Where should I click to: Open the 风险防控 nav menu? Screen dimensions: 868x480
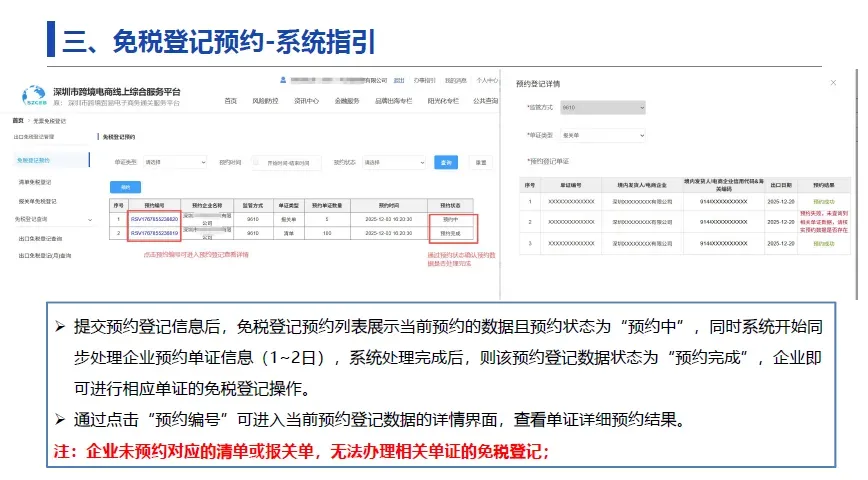[x=265, y=101]
